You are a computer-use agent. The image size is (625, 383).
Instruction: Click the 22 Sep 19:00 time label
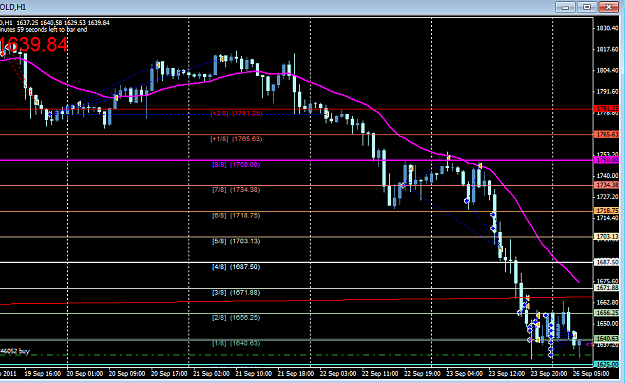pyautogui.click(x=422, y=374)
